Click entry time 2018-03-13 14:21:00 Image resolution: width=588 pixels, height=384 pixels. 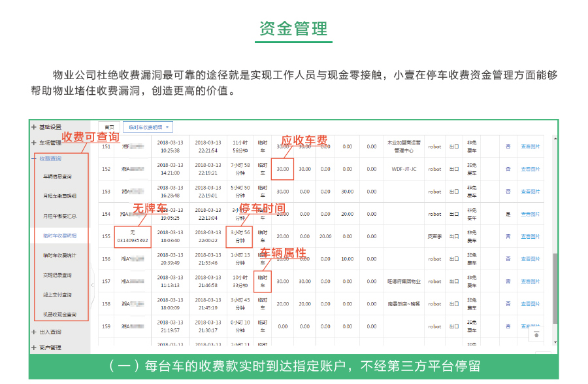[x=171, y=169]
